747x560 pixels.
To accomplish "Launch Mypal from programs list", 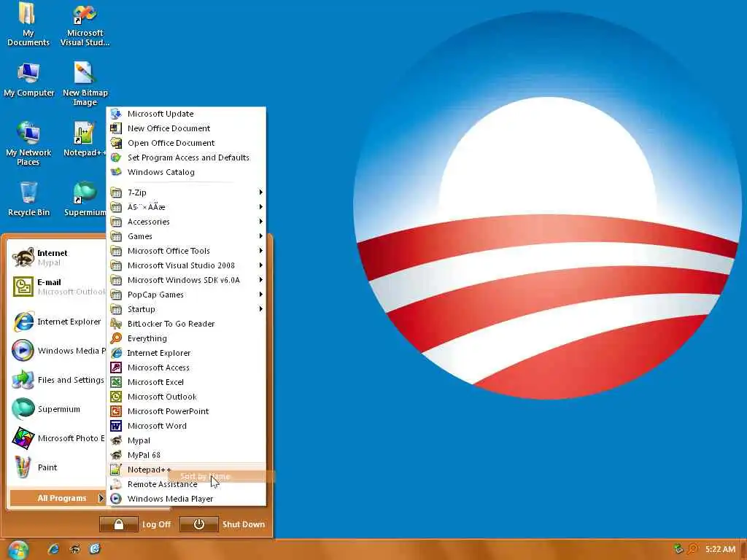I will (x=186, y=440).
